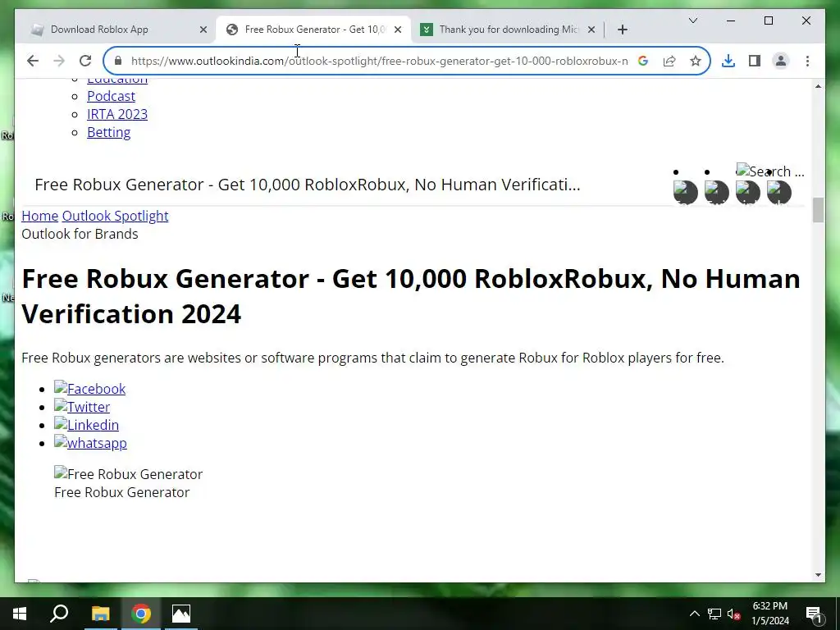The width and height of the screenshot is (840, 630).
Task: Open the Podcast link
Action: point(111,96)
